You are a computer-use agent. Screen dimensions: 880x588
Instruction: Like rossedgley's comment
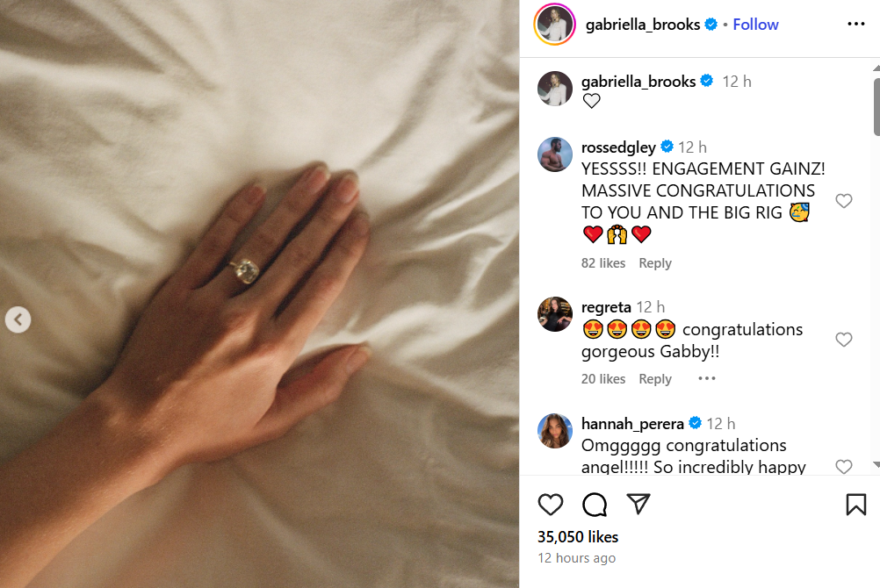pyautogui.click(x=843, y=201)
